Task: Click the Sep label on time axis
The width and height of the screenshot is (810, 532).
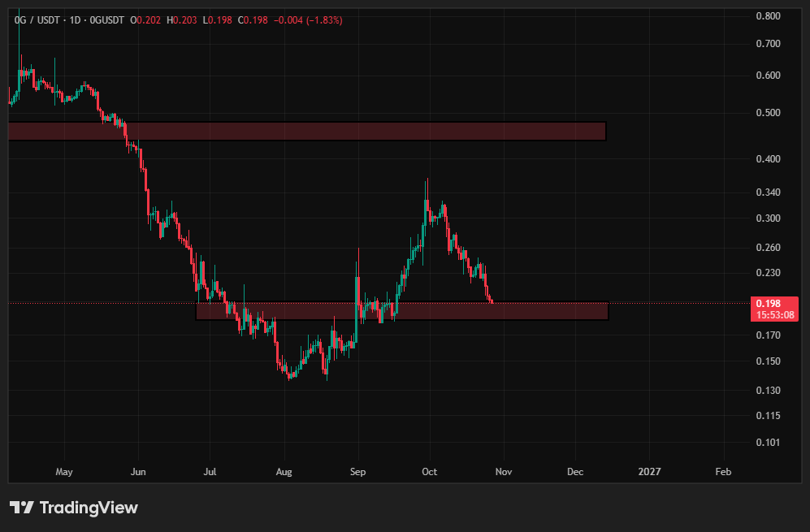Action: coord(357,472)
